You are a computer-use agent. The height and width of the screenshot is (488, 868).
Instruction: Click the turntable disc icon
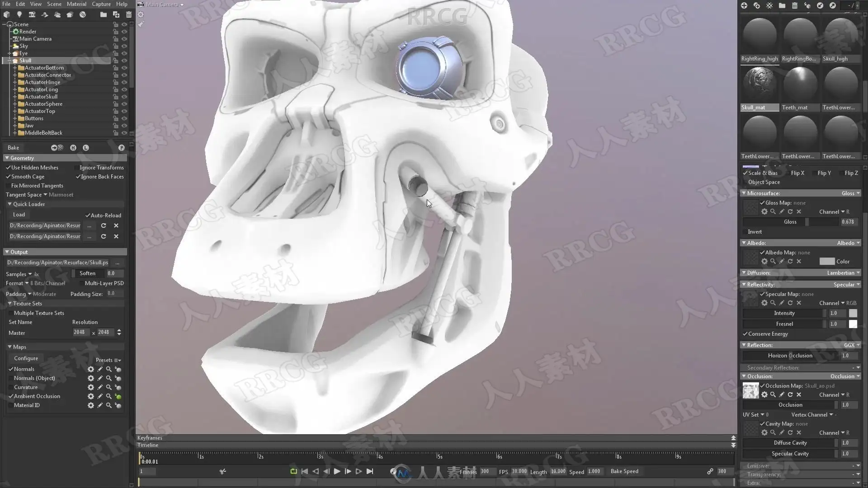[83, 14]
